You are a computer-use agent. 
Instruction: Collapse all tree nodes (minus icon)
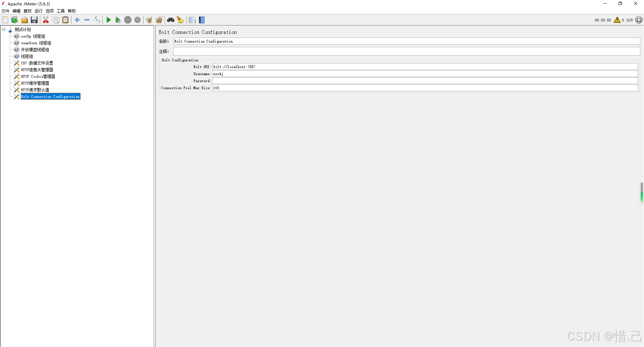point(87,20)
